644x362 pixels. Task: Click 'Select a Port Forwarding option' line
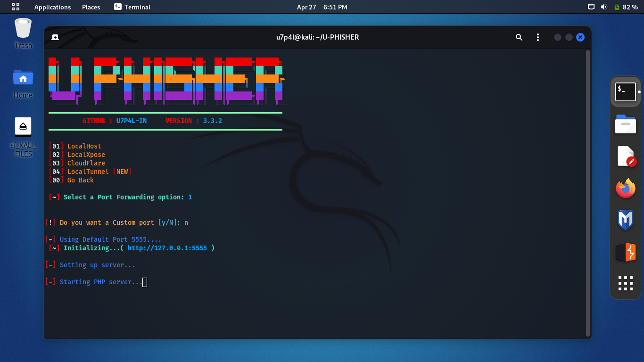(120, 197)
